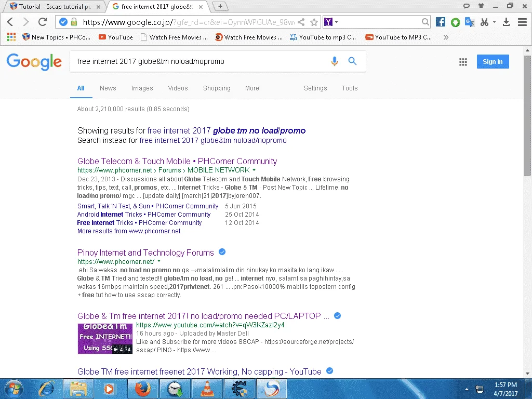The image size is (532, 399).
Task: Click verified badge beside Pinoy Internet Forums
Action: click(222, 252)
